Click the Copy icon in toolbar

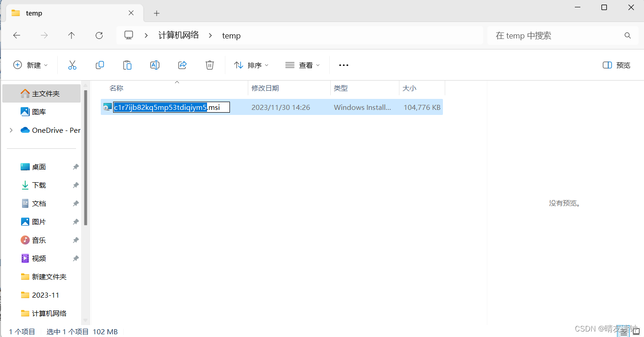pos(100,65)
